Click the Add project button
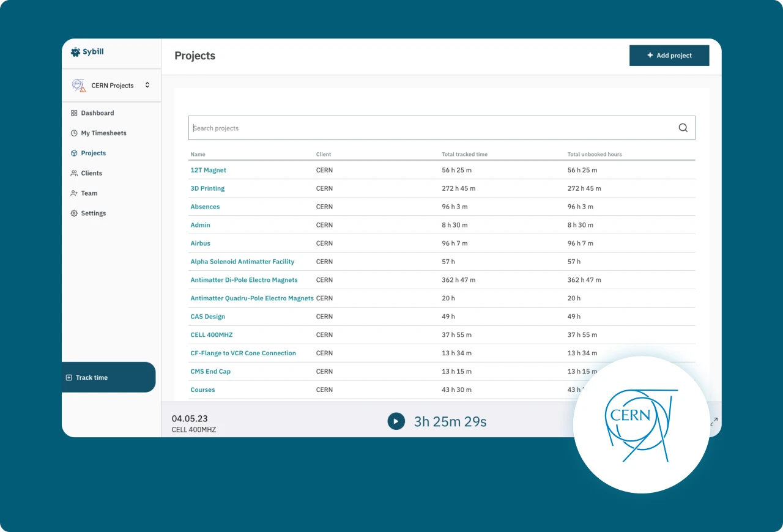783x532 pixels. tap(669, 55)
